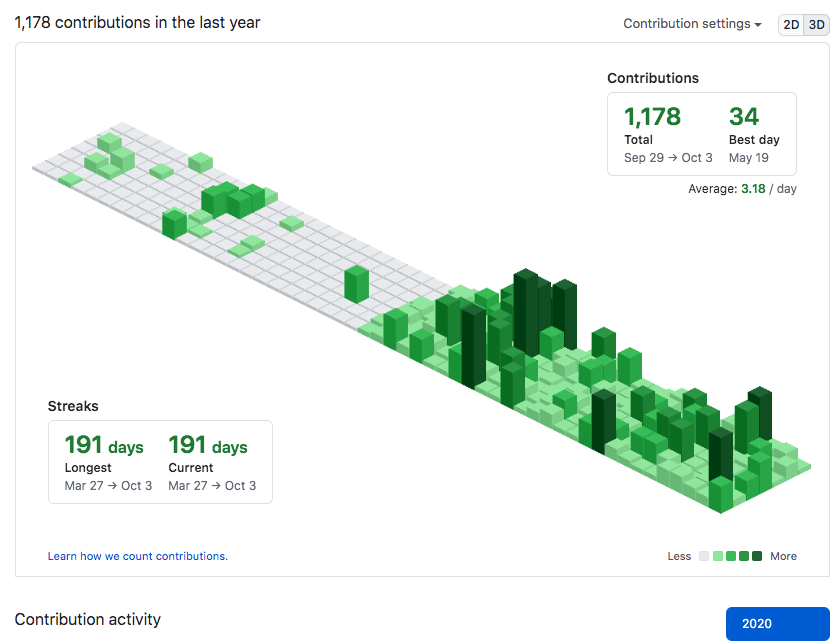Click the 191 days Current streak value

[208, 445]
